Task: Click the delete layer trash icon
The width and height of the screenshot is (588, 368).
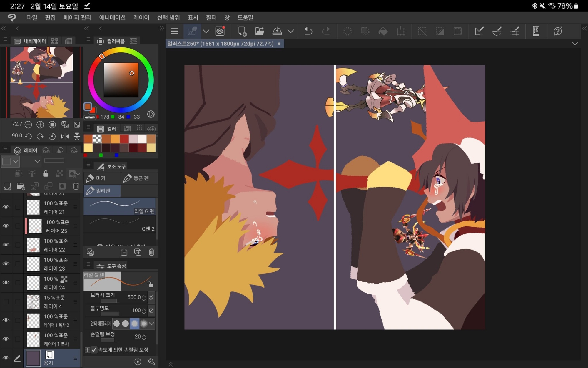Action: [76, 186]
